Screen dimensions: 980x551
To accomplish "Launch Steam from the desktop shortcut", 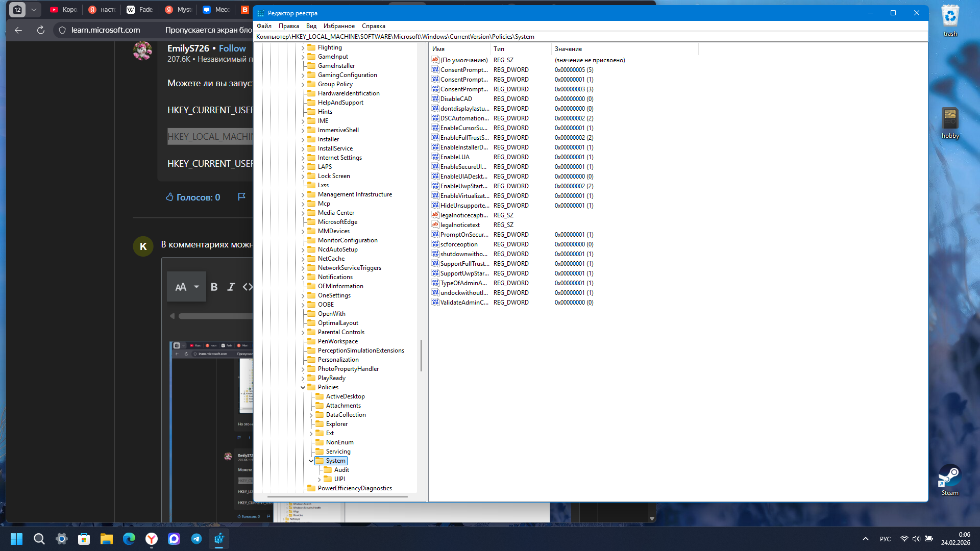I will (x=949, y=480).
